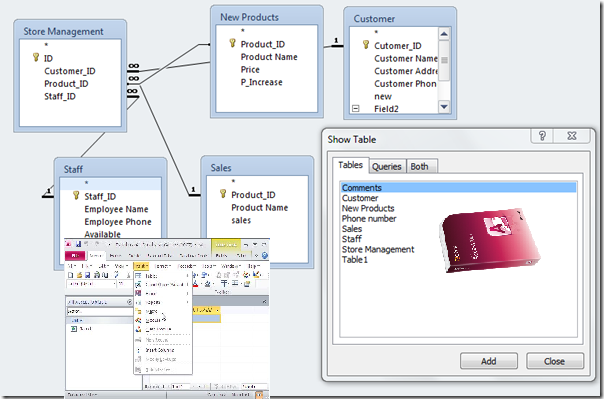Open the Both tab in Show Table
This screenshot has width=604, height=399.
[419, 166]
